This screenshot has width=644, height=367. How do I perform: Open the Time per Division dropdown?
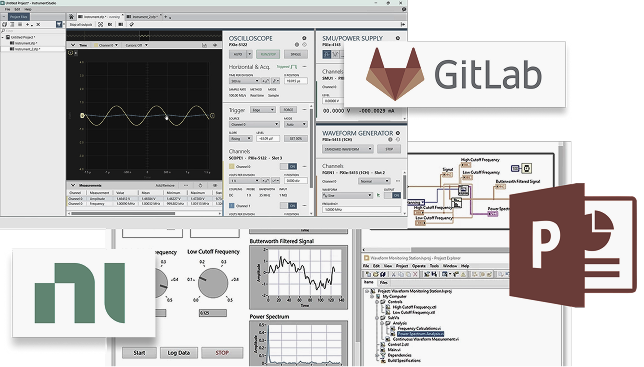tap(244, 81)
